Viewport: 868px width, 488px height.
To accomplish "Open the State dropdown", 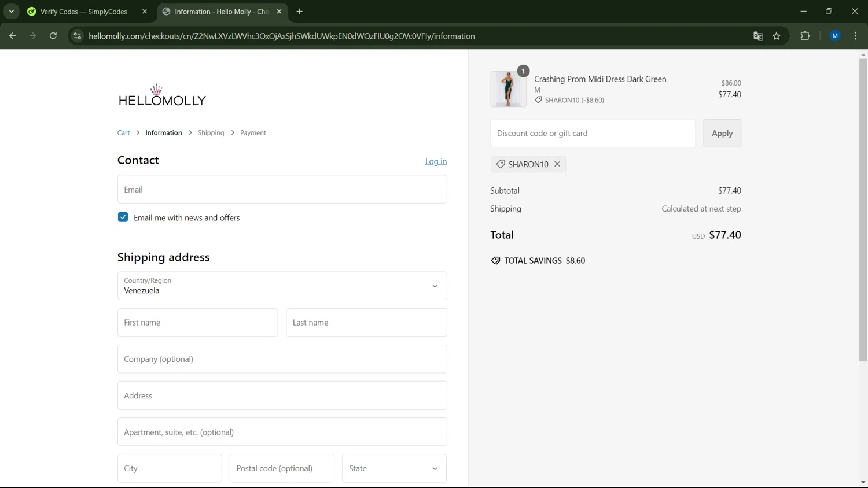I will click(393, 468).
